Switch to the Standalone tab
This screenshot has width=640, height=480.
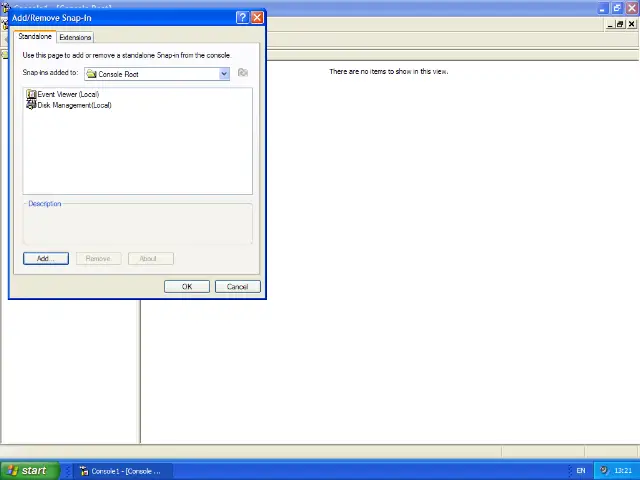point(35,37)
